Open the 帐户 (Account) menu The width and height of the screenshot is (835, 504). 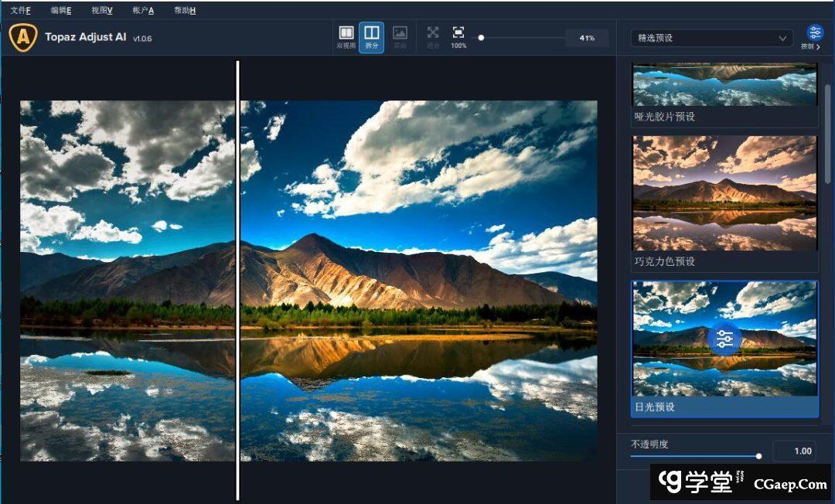pyautogui.click(x=143, y=10)
